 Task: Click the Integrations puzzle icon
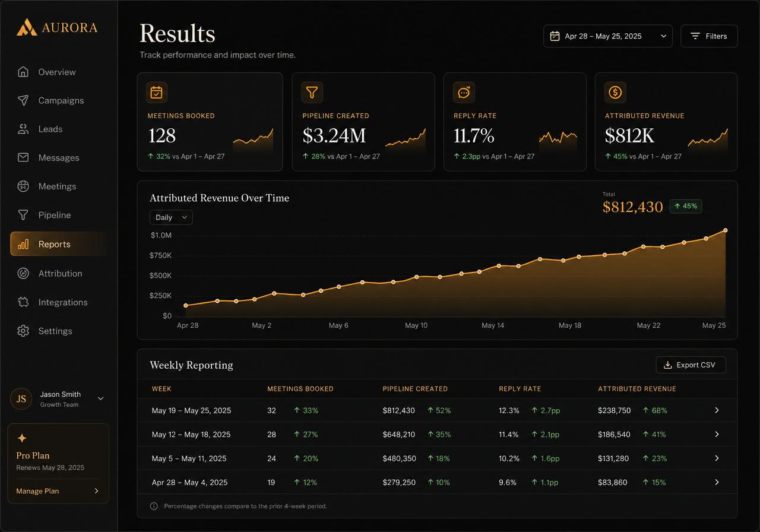pos(23,302)
